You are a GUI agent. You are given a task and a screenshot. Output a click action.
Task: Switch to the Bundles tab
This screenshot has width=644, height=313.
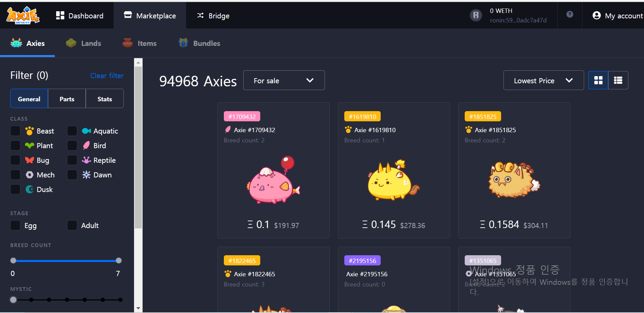tap(199, 43)
